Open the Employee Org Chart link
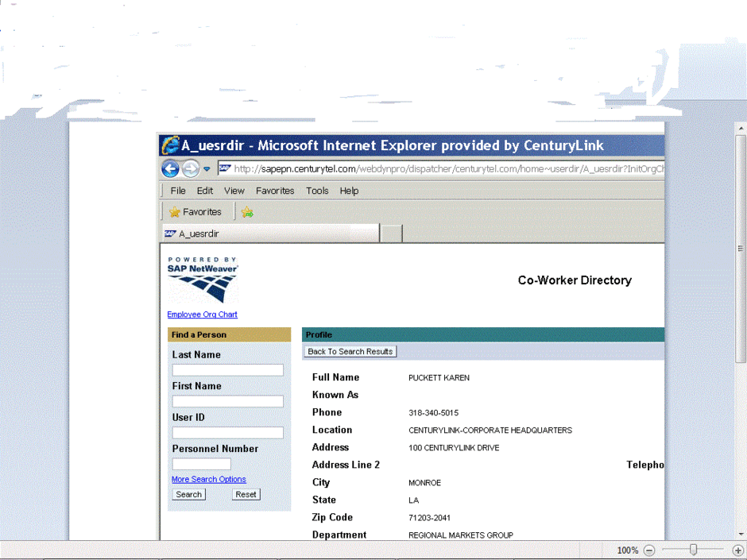Image resolution: width=747 pixels, height=560 pixels. point(202,315)
